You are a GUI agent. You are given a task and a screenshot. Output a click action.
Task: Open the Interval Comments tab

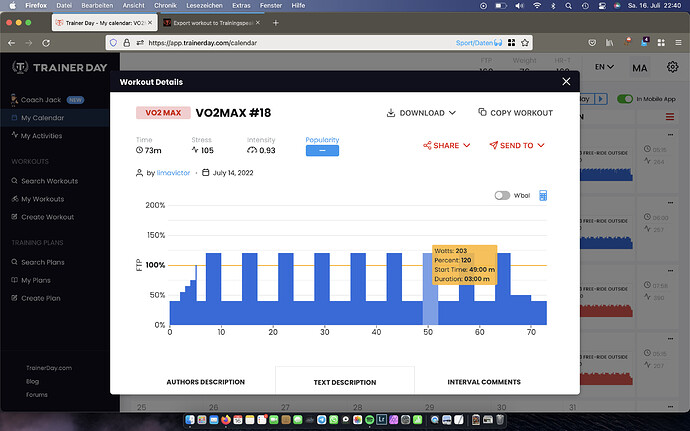click(x=484, y=382)
